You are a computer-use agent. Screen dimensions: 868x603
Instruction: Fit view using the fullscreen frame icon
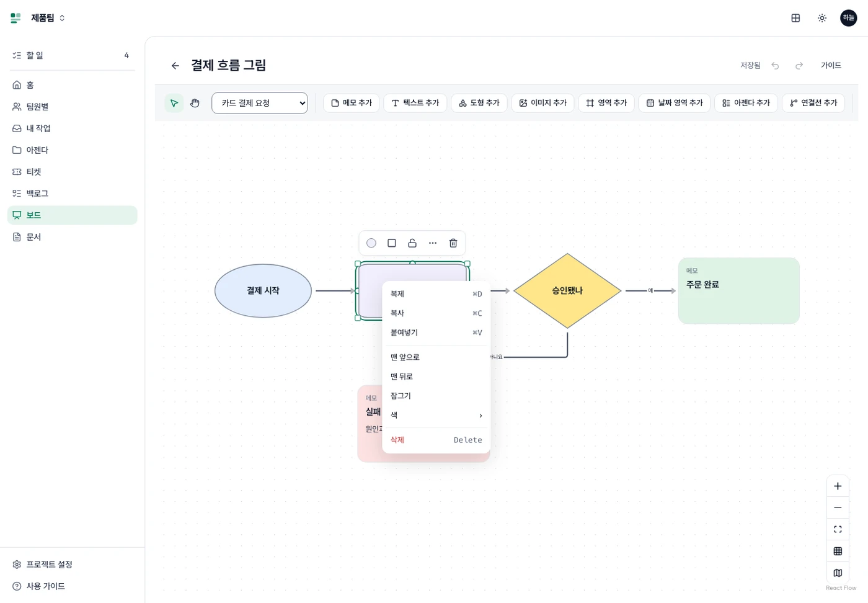(838, 529)
